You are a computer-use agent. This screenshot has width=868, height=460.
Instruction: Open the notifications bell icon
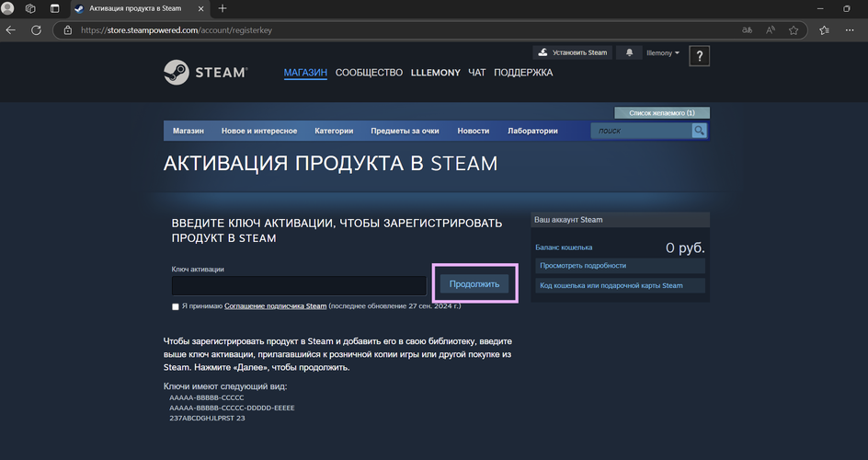click(630, 52)
